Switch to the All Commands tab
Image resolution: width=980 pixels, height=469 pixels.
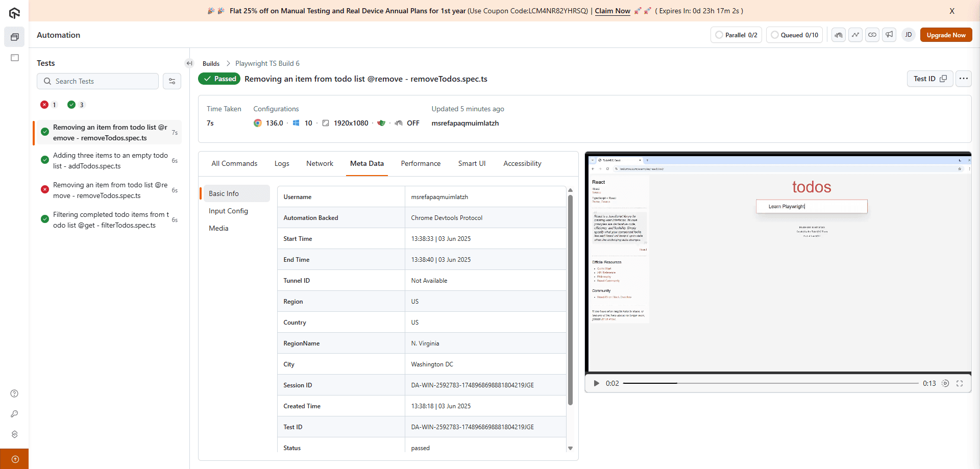pyautogui.click(x=234, y=163)
